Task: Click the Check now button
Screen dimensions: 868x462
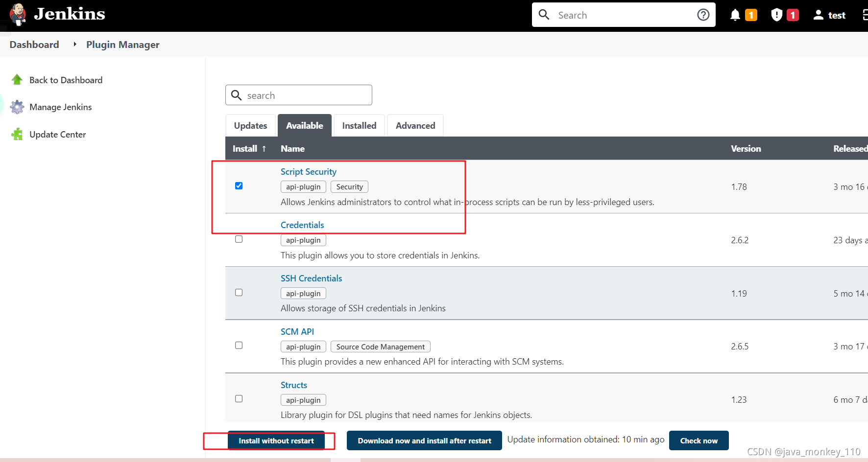Action: (x=699, y=440)
